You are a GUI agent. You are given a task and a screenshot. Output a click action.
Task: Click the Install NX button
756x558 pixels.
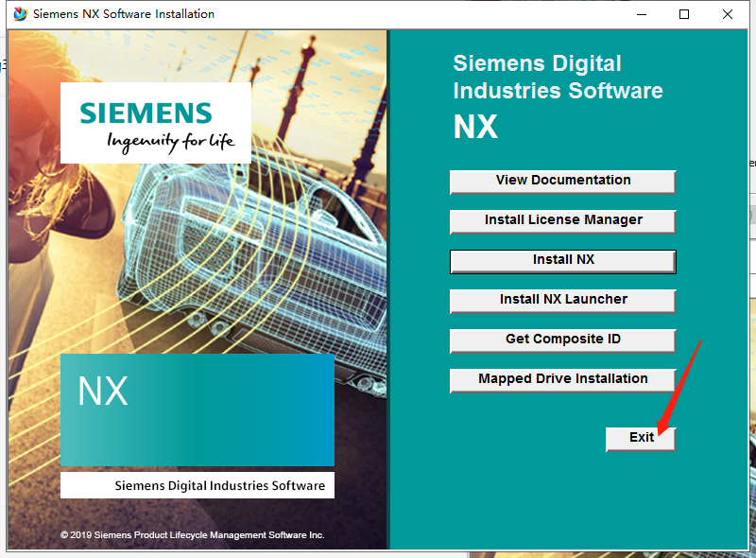coord(562,260)
